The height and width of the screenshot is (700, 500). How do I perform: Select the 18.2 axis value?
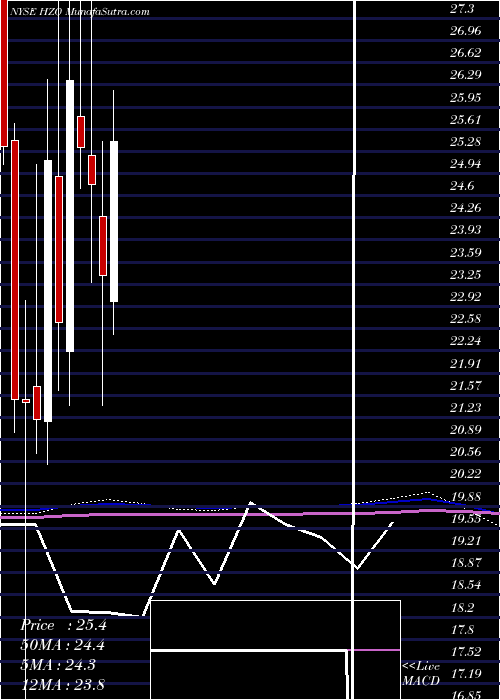[x=462, y=607]
